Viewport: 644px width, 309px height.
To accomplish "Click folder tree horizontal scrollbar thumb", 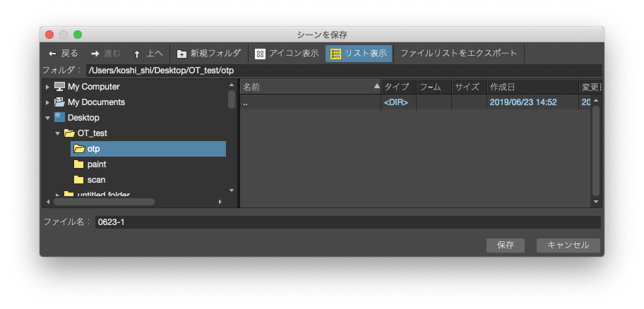I will click(105, 202).
